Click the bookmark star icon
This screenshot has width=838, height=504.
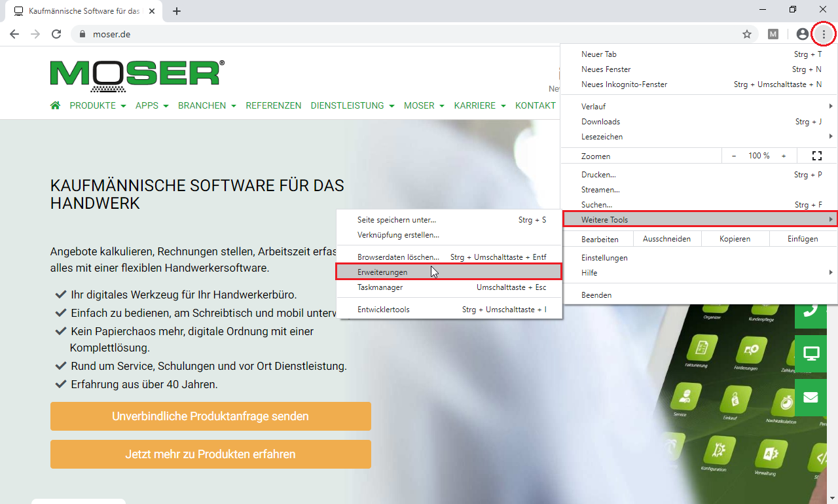[x=746, y=34]
